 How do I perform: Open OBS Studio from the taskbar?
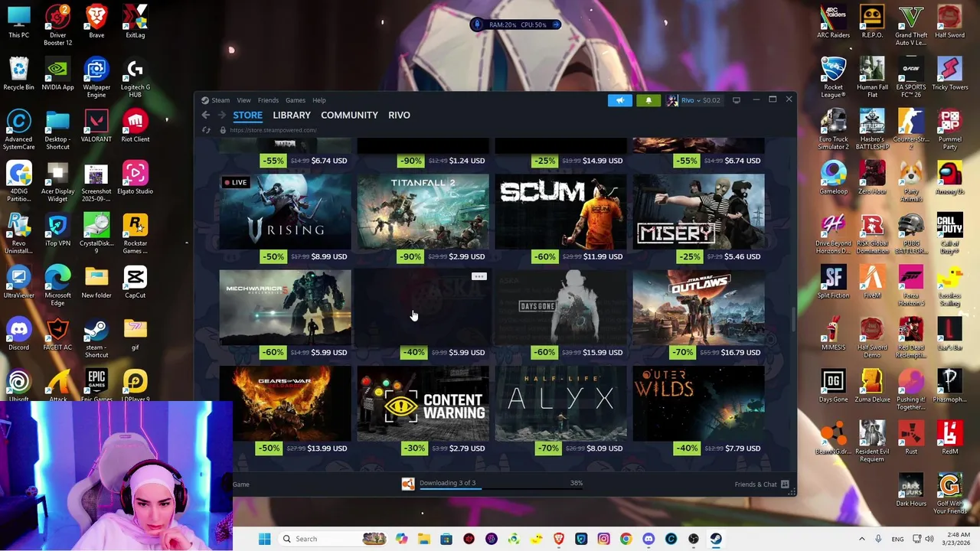[694, 539]
